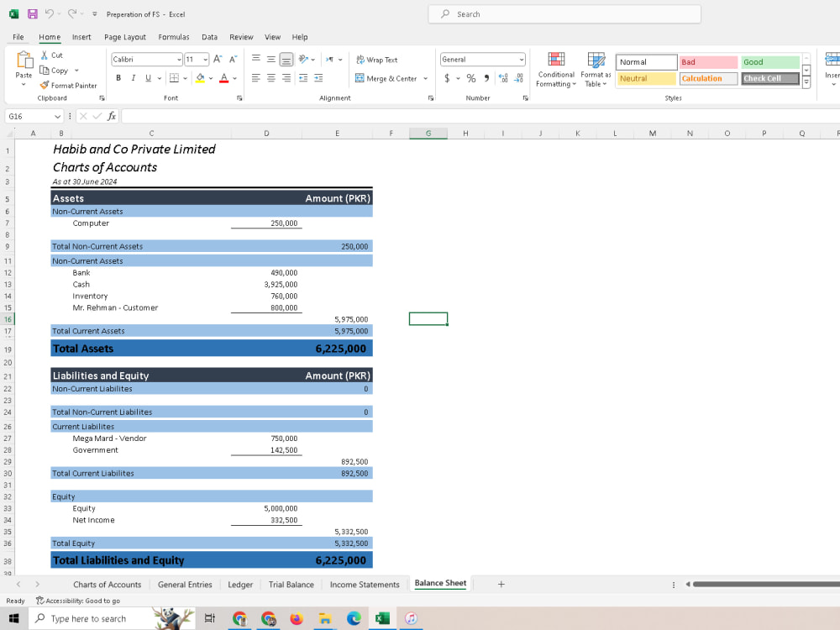Toggle Align Right
Viewport: 840px width, 630px height.
click(x=286, y=78)
